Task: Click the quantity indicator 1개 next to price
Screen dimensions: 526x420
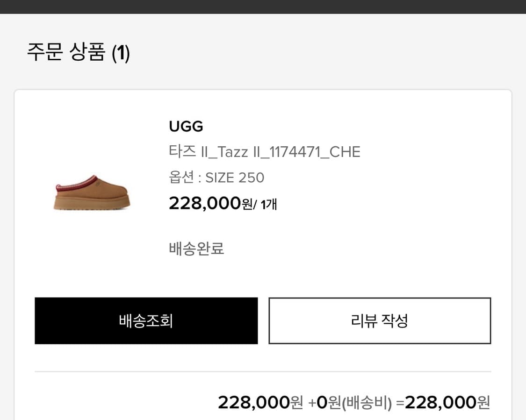Action: [269, 204]
